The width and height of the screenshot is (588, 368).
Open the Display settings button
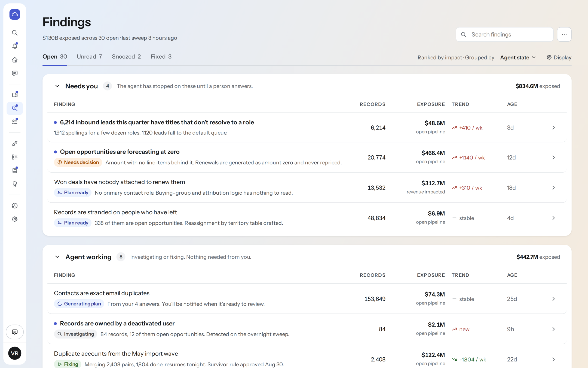[559, 58]
